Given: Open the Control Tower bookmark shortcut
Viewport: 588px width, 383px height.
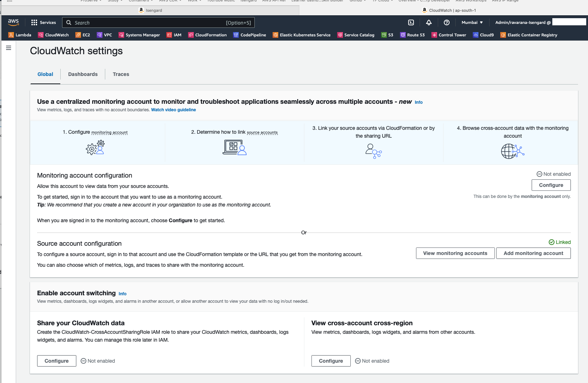Looking at the screenshot, I should pyautogui.click(x=449, y=35).
